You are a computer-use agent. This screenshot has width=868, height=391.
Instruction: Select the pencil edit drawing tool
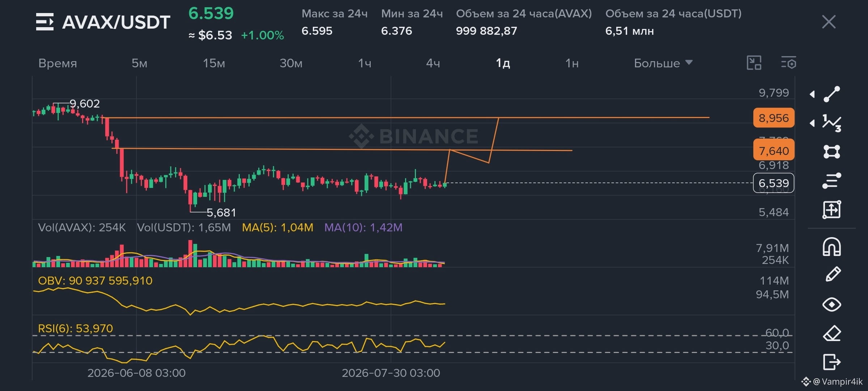tap(833, 274)
